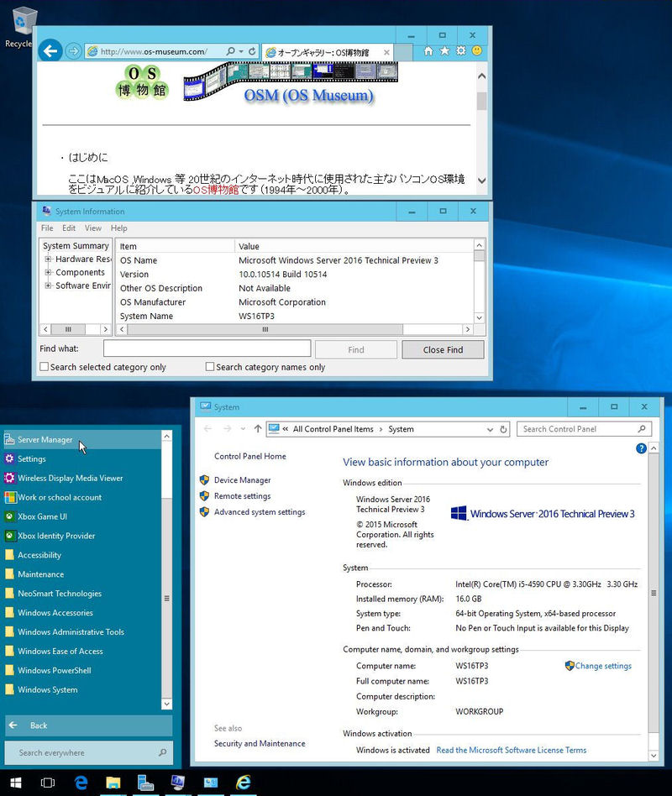Switch to System control panel taskbar icon
The height and width of the screenshot is (796, 672).
coord(210,783)
